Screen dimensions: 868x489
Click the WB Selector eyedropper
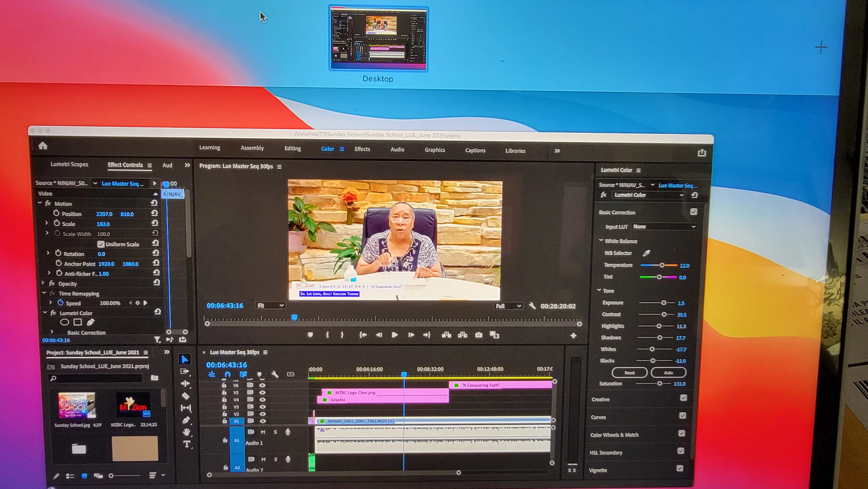click(646, 253)
